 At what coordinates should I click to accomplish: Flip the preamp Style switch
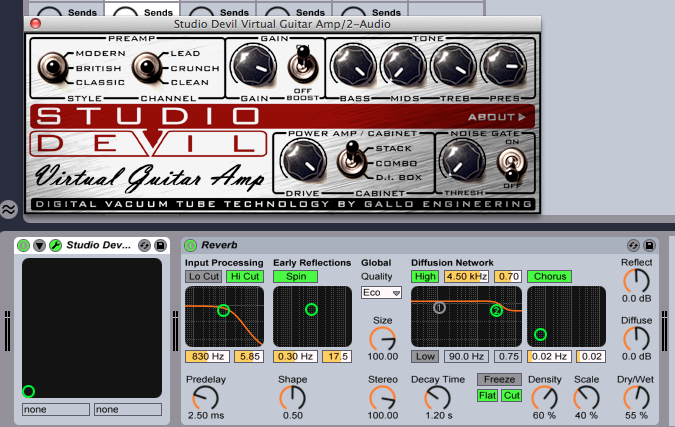(x=53, y=68)
